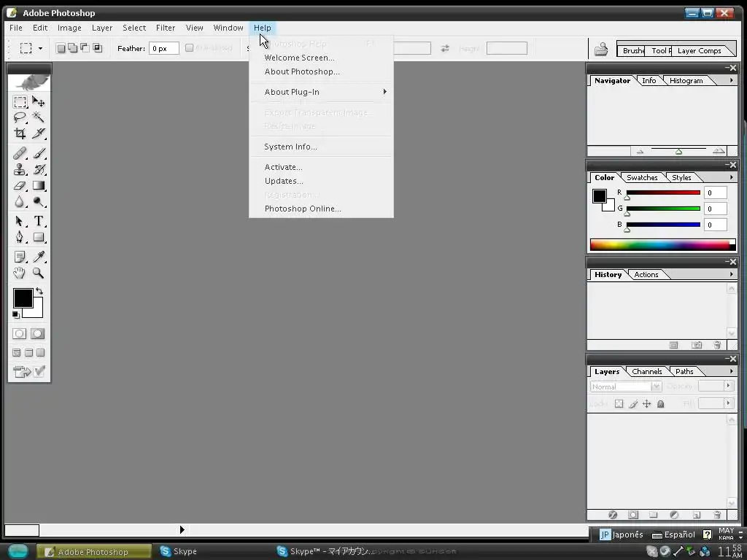Select the Type tool
The width and height of the screenshot is (747, 560).
(38, 222)
